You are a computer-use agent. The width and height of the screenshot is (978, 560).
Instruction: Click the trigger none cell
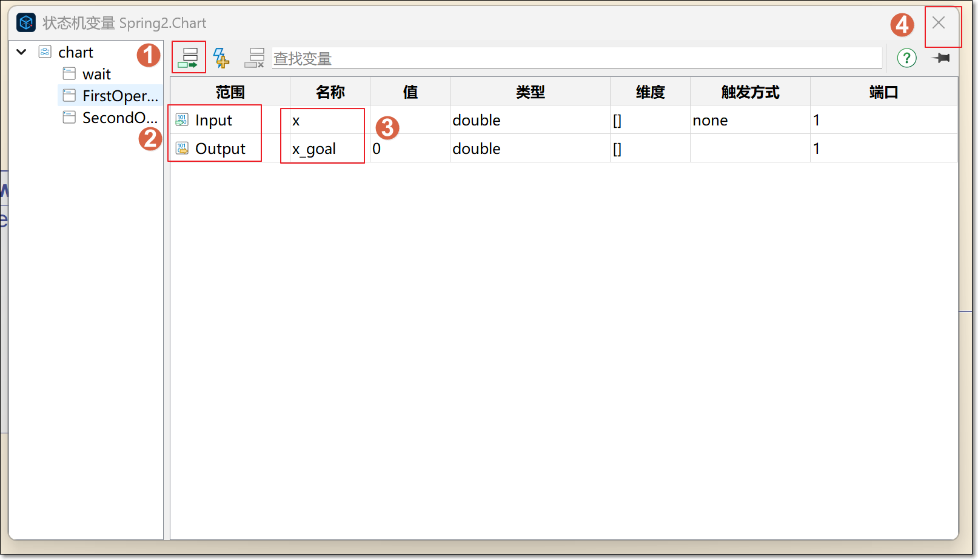[750, 120]
